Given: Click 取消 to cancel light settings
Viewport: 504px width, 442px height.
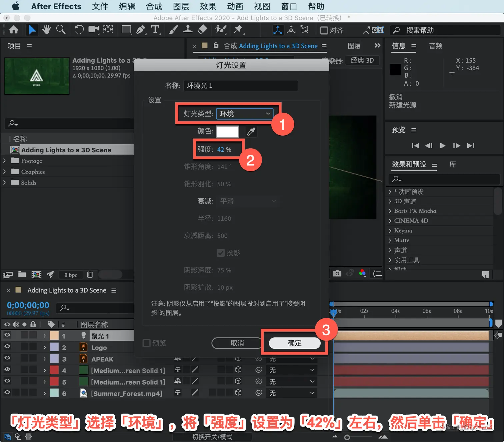Looking at the screenshot, I should (x=237, y=343).
